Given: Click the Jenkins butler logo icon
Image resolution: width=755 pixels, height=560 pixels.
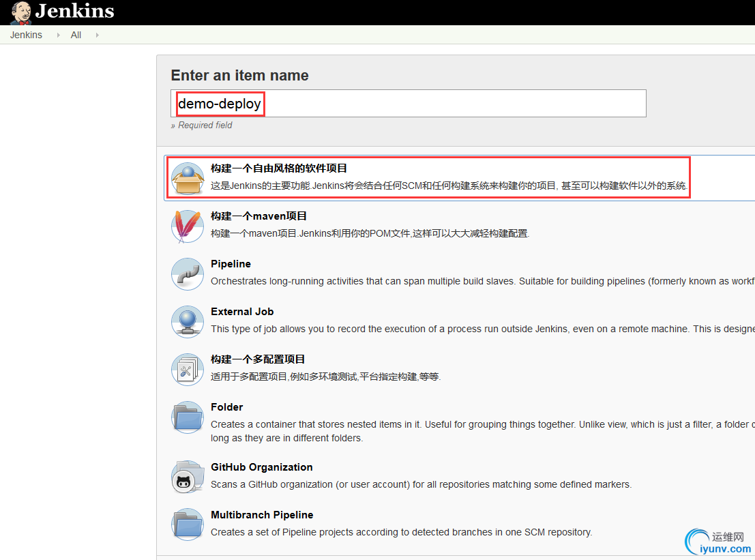Looking at the screenshot, I should click(x=20, y=12).
